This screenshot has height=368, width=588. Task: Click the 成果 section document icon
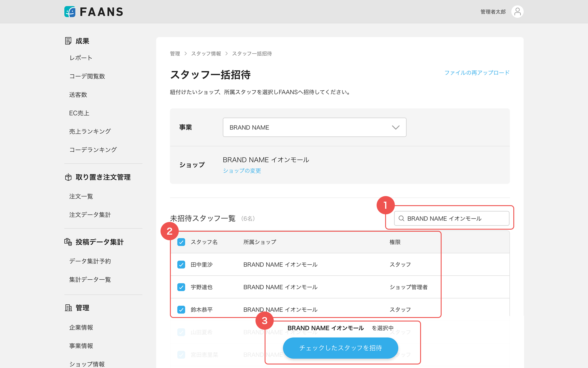(x=68, y=41)
